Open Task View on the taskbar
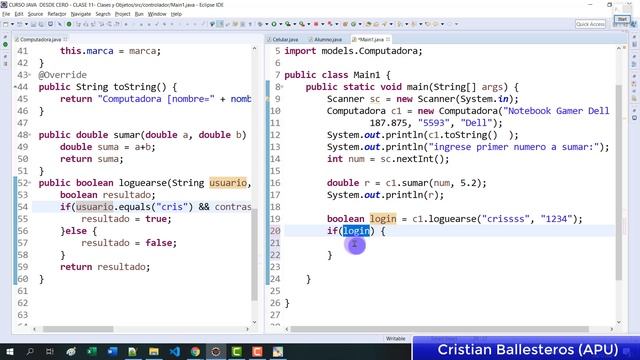Screen dimensions: 640x360 coord(50,351)
